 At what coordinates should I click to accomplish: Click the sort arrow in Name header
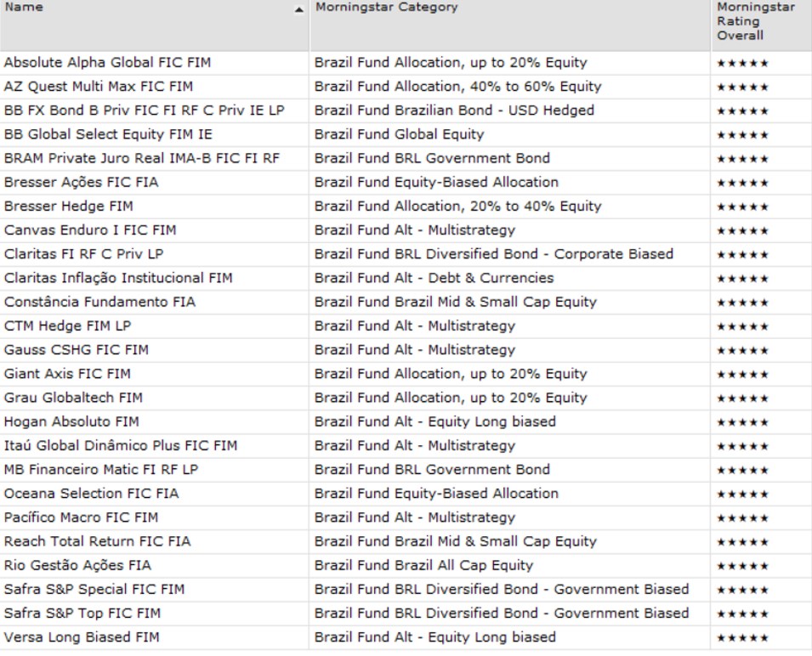point(298,9)
